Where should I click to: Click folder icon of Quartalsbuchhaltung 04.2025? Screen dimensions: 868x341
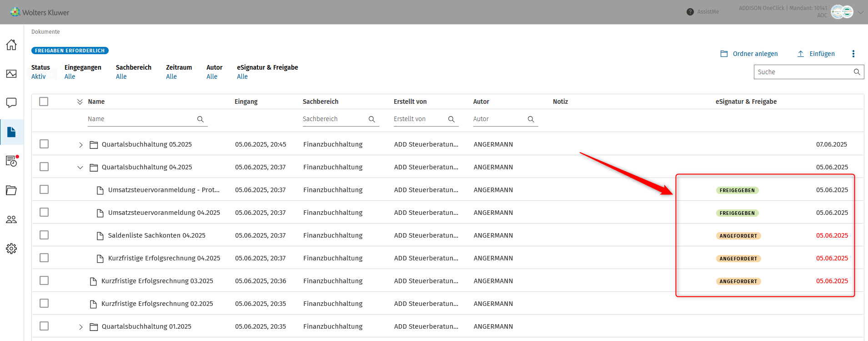(94, 168)
